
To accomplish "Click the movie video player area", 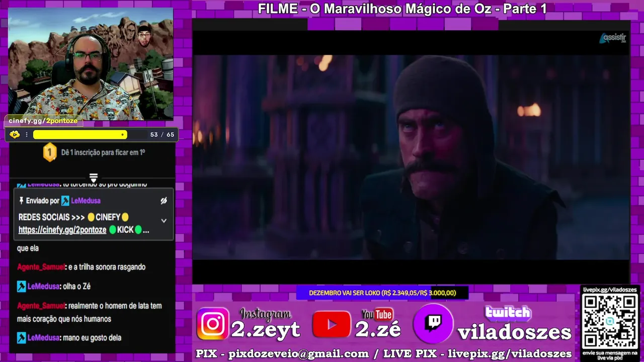I will pyautogui.click(x=411, y=157).
